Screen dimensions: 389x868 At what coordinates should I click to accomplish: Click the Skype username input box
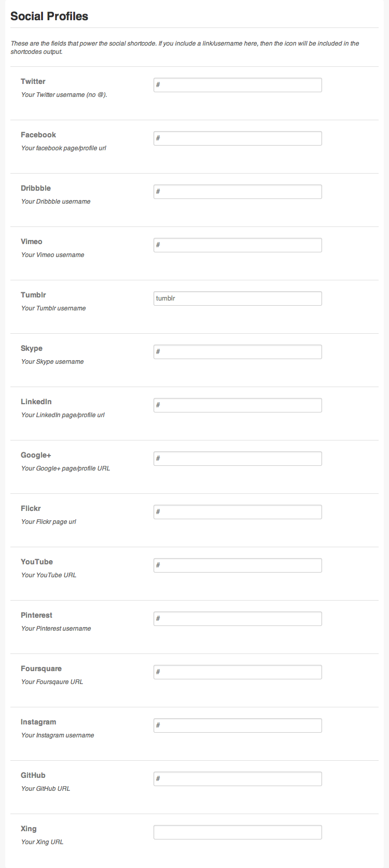[x=238, y=352]
